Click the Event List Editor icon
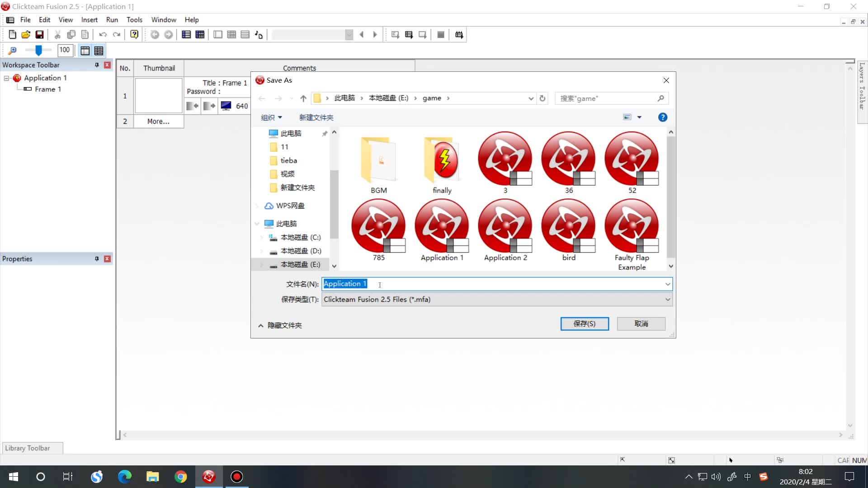This screenshot has height=488, width=868. (x=245, y=35)
